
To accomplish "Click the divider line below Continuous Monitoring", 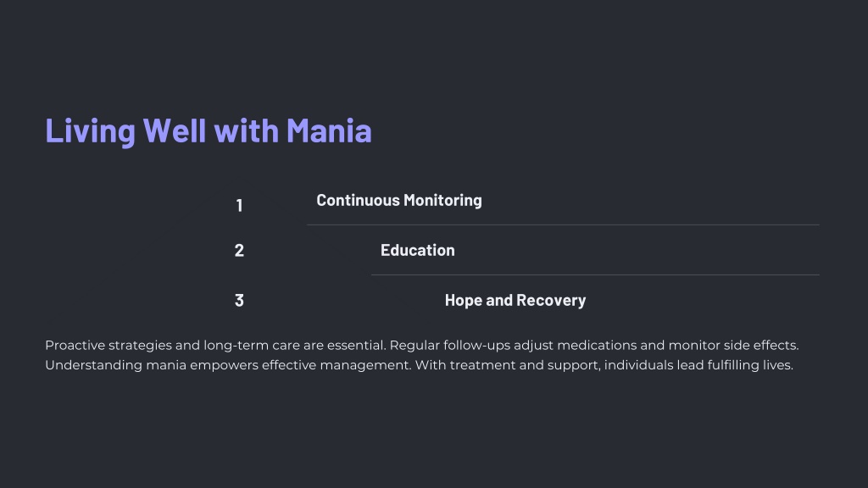I will [563, 225].
